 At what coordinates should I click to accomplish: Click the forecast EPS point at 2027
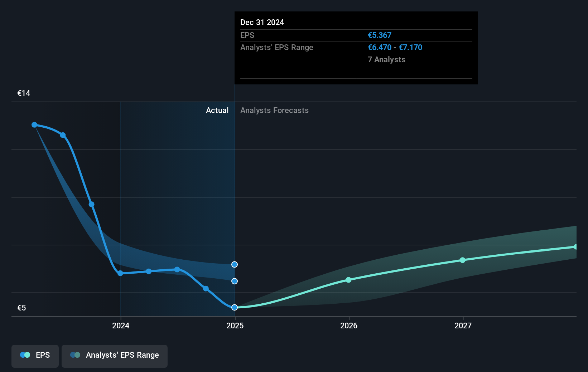[463, 260]
